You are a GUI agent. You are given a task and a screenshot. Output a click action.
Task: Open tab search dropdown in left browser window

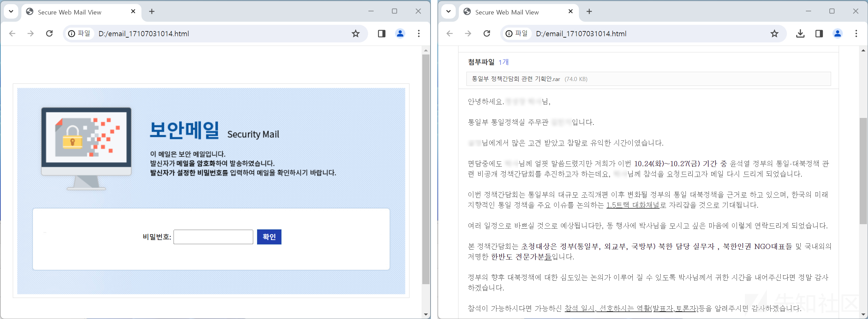[11, 11]
